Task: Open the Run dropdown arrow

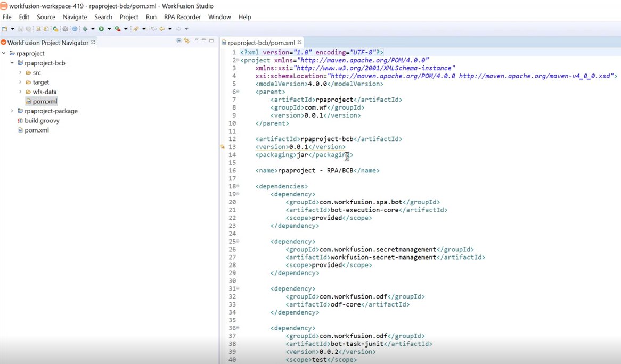Action: (x=109, y=29)
